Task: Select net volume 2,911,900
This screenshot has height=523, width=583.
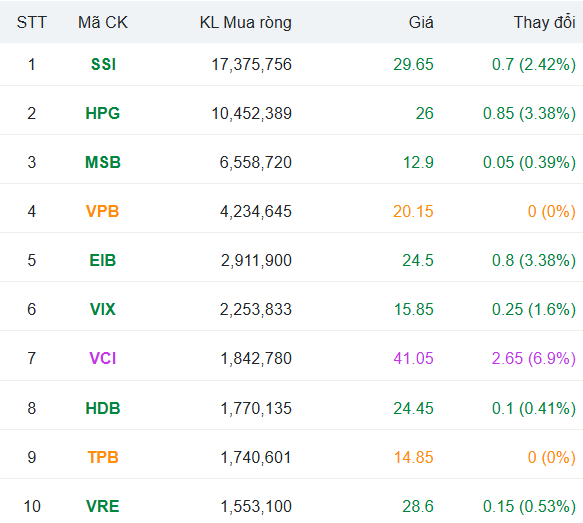Action: pyautogui.click(x=256, y=260)
